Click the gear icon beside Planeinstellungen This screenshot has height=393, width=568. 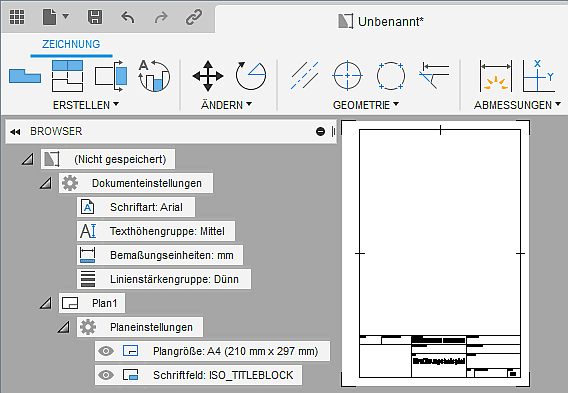[x=88, y=327]
